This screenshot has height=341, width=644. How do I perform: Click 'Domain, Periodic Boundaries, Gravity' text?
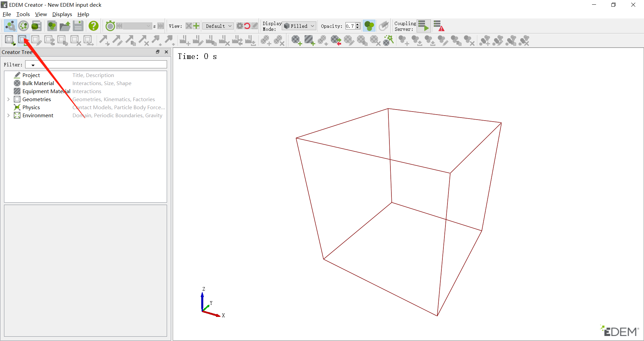tap(117, 115)
